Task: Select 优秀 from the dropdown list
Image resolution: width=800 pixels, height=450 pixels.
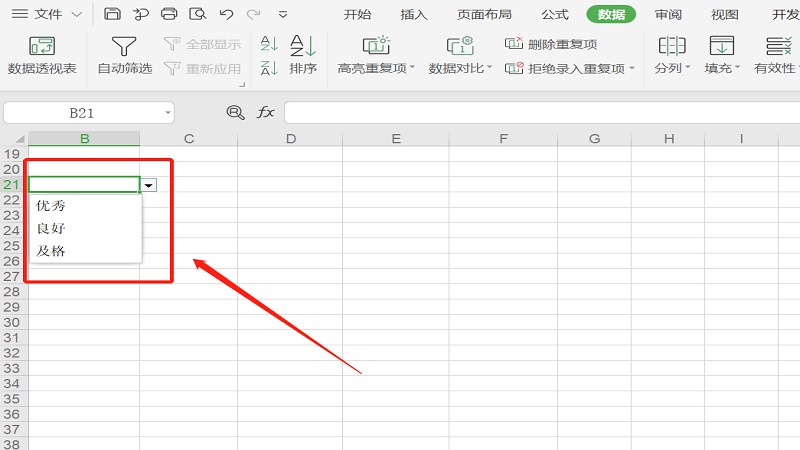Action: (51, 205)
